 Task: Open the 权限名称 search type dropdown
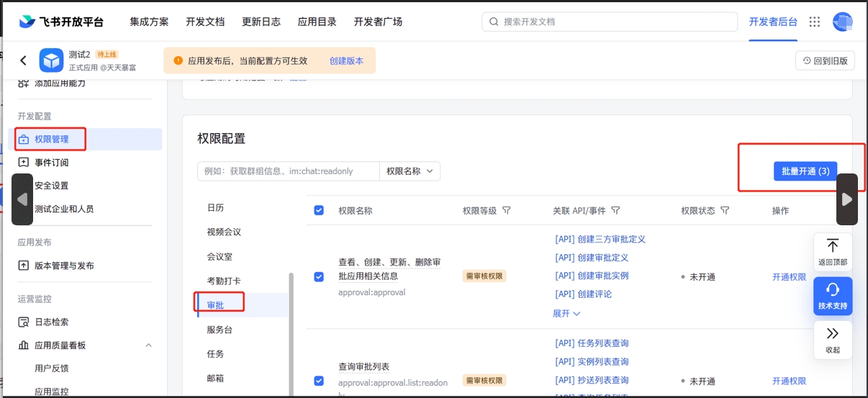[410, 171]
